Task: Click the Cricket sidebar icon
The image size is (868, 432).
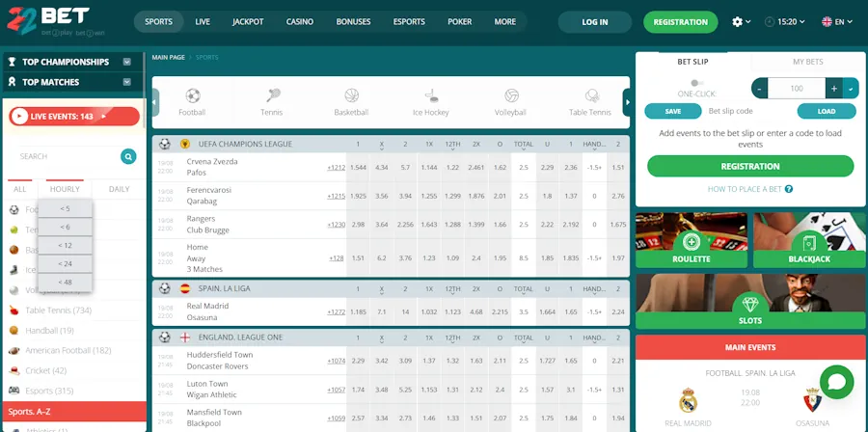Action: click(x=14, y=370)
